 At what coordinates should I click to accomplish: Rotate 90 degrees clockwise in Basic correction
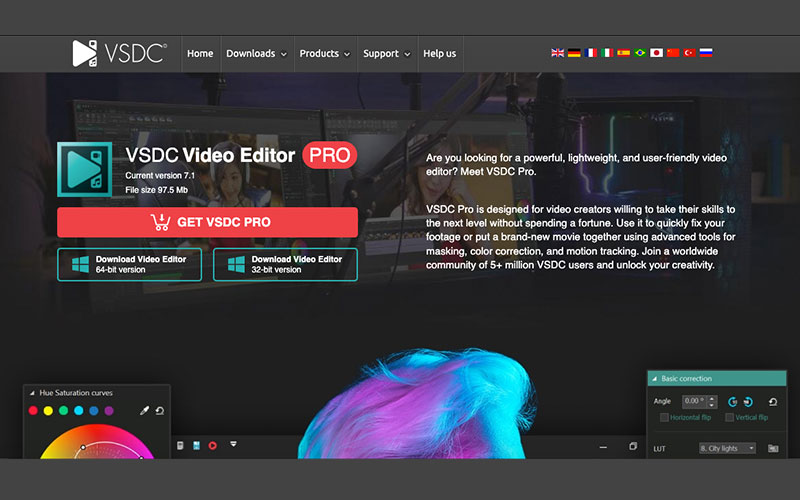[748, 402]
